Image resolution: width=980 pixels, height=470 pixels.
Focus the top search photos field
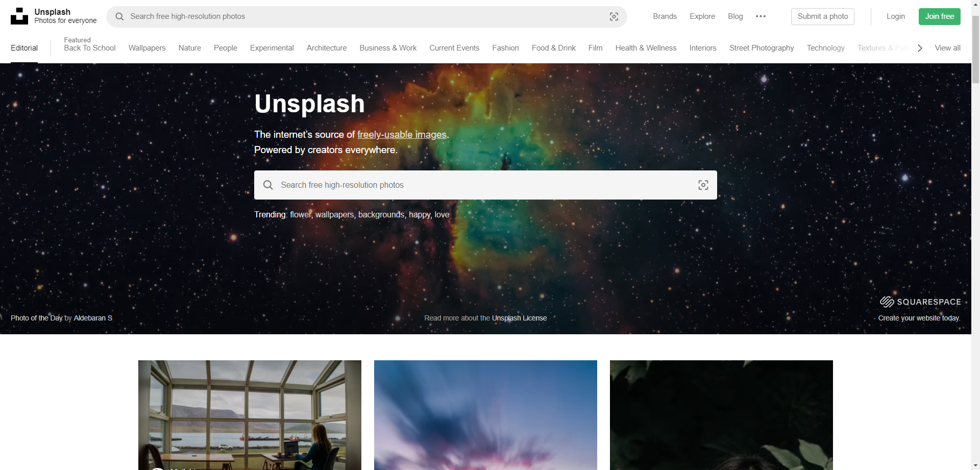click(x=366, y=17)
